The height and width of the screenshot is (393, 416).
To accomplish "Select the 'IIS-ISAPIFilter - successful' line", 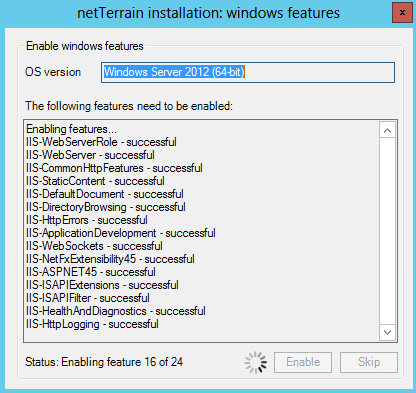I will coord(88,298).
